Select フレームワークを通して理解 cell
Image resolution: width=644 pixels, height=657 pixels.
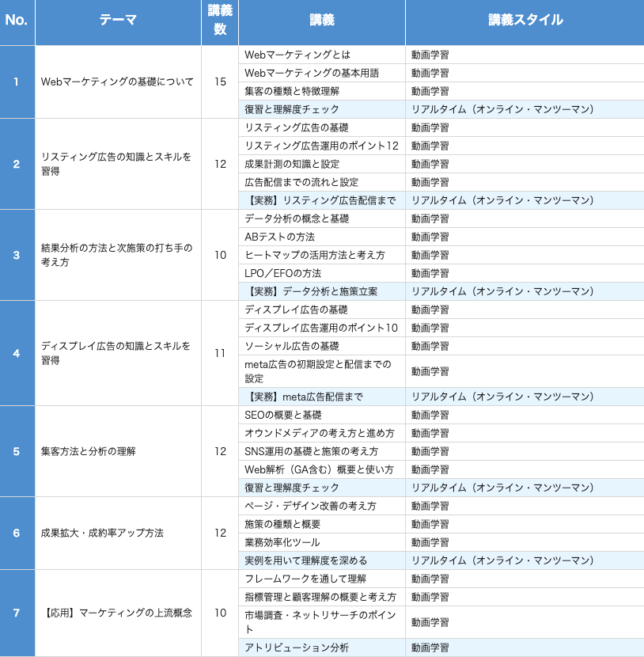click(x=321, y=579)
